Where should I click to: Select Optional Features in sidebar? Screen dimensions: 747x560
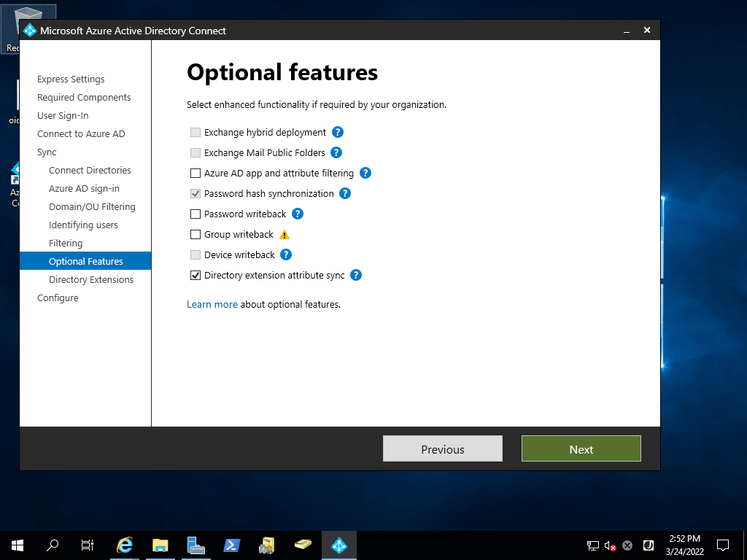[85, 261]
